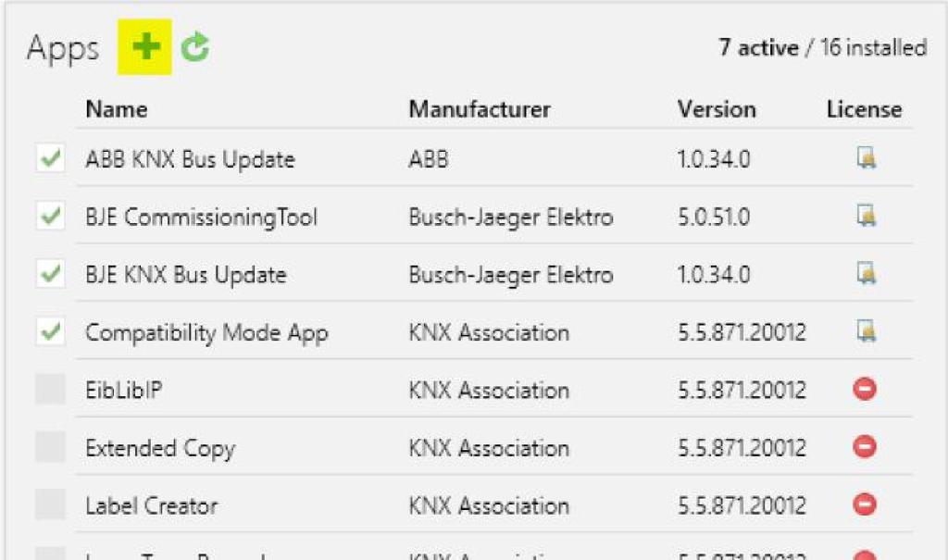Sort by the Name column header

pos(116,109)
